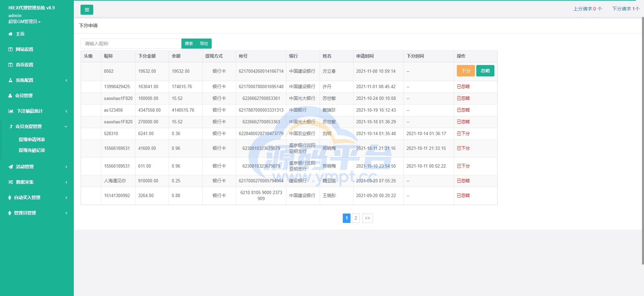This screenshot has height=296, width=644.
Task: Click the home icon beside 主页
Action: pos(10,34)
